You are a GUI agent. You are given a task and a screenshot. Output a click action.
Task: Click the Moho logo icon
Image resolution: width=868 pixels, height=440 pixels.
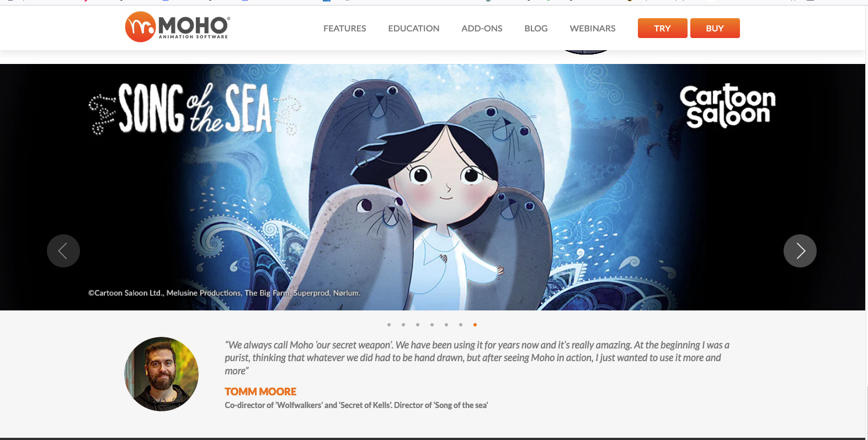[140, 27]
